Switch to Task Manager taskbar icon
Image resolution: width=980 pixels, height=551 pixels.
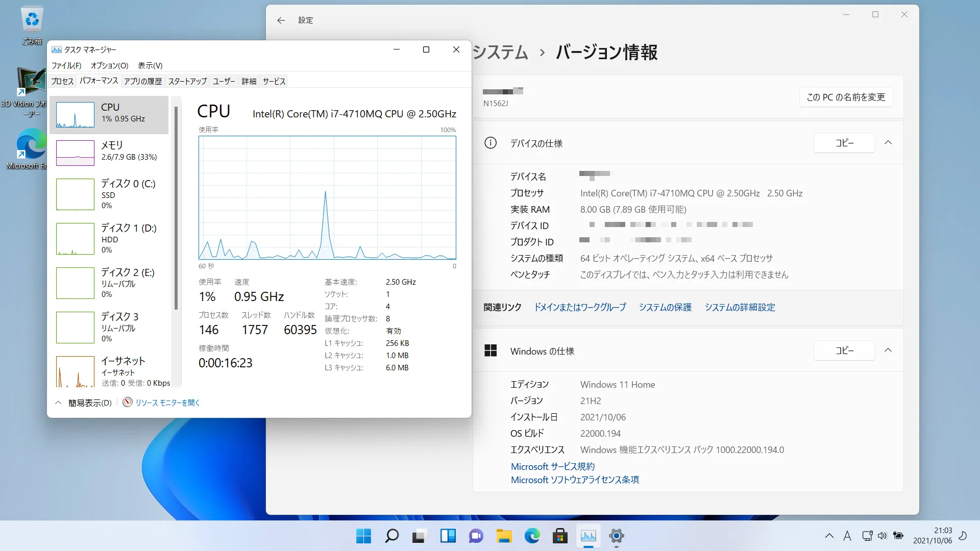pos(588,536)
